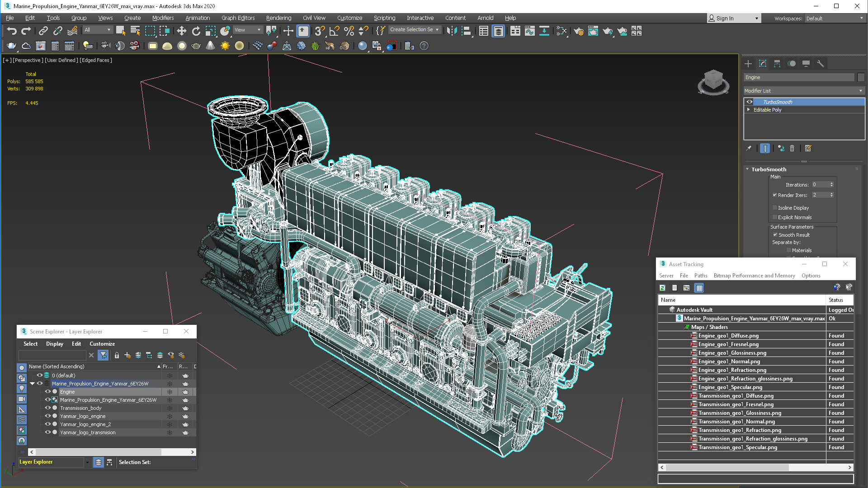The width and height of the screenshot is (868, 488).
Task: Toggle Angle Snap icon
Action: (334, 31)
